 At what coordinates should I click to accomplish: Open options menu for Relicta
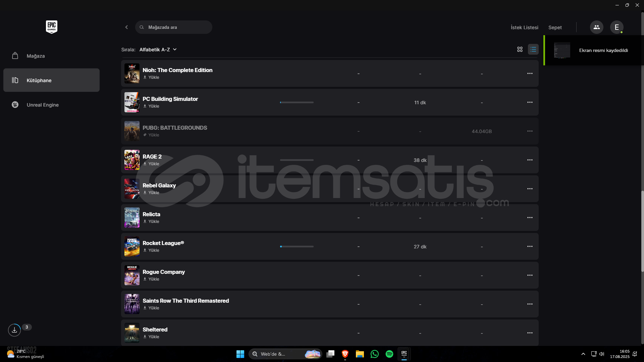[x=530, y=218]
